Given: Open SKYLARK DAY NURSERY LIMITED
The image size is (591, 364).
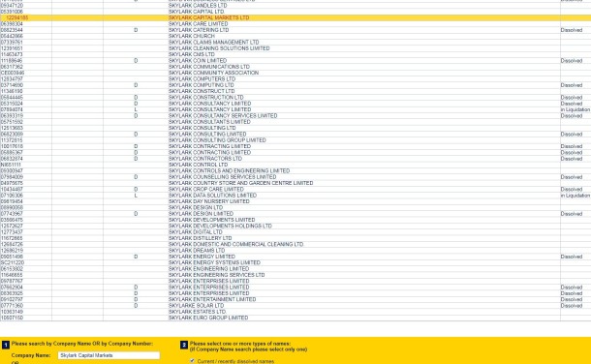Looking at the screenshot, I should 209,201.
